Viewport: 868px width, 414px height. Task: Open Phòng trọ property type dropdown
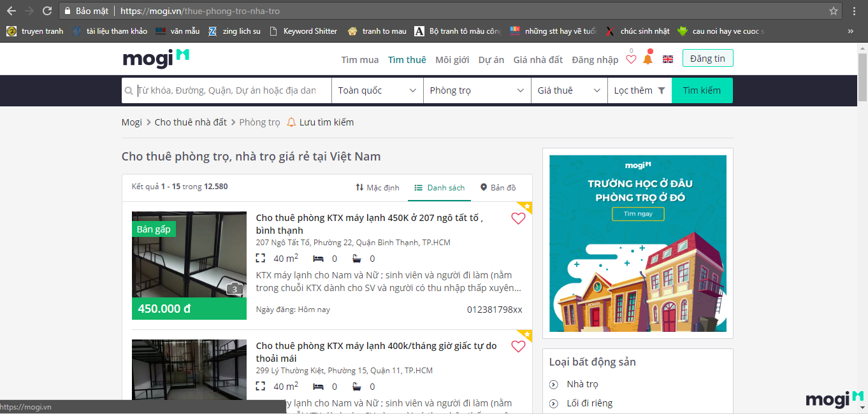point(477,90)
